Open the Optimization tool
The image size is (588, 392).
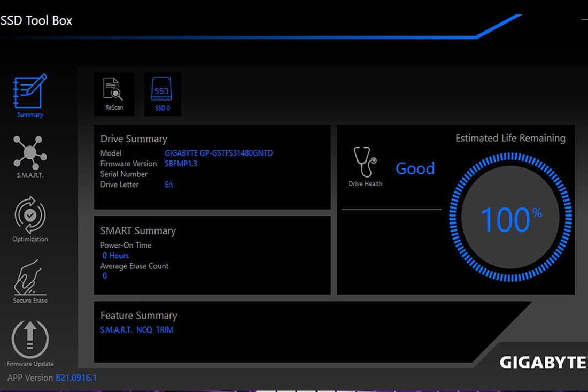(30, 219)
